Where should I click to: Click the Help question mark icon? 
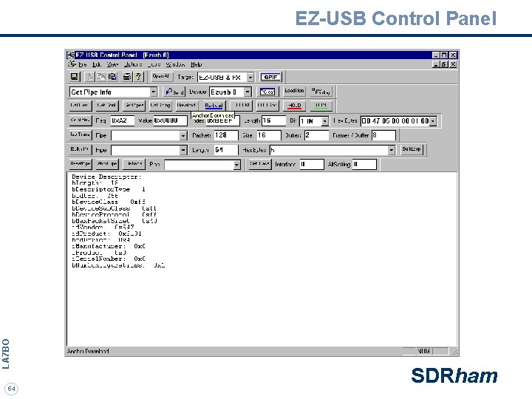click(138, 77)
